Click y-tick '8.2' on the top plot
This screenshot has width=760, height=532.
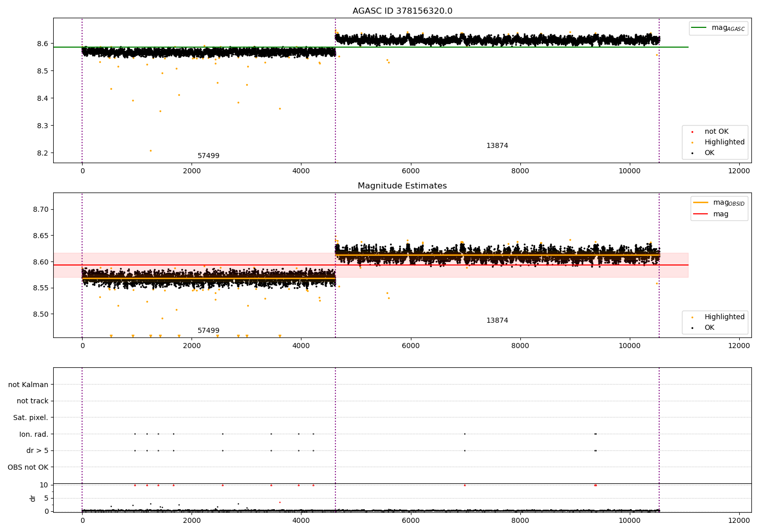click(x=43, y=153)
